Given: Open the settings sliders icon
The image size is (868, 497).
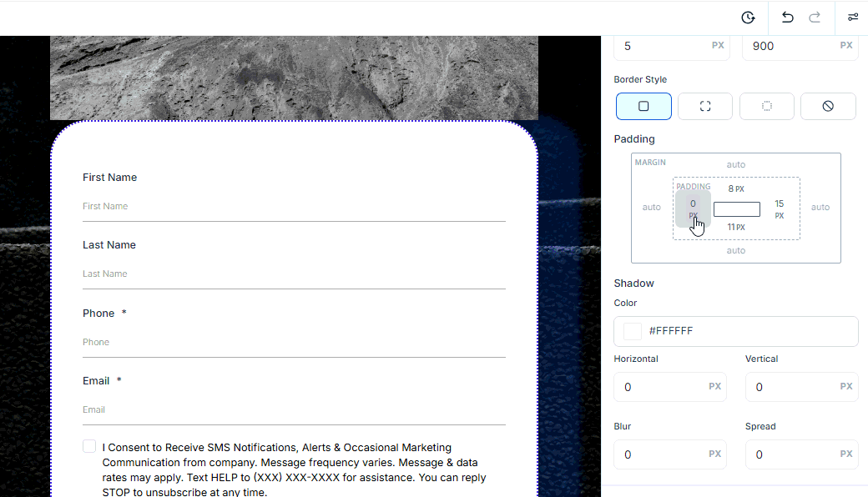Looking at the screenshot, I should [x=852, y=18].
